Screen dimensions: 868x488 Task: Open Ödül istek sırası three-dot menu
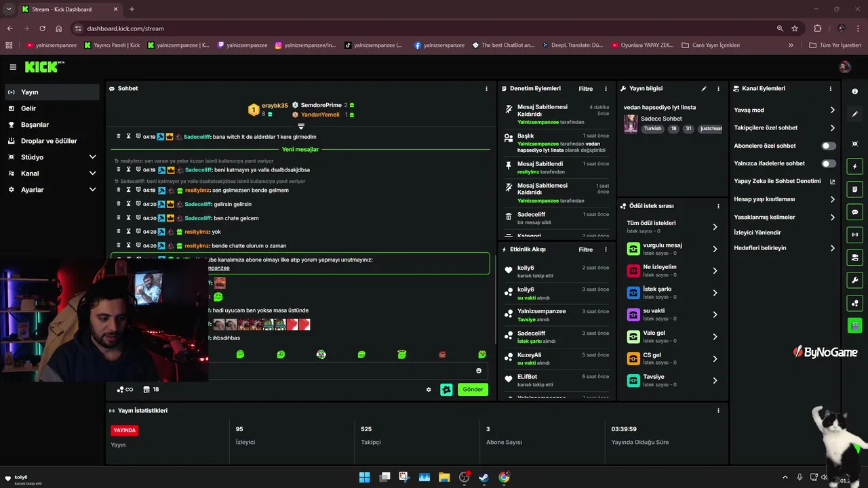[718, 206]
